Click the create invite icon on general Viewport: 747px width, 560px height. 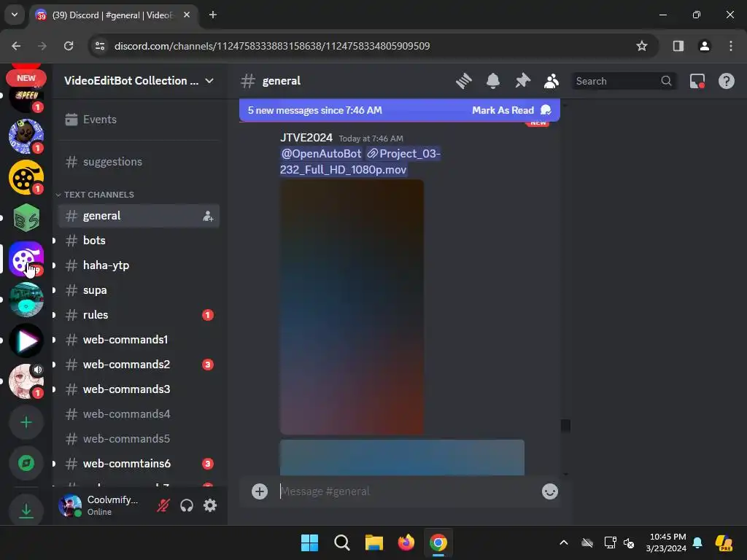208,216
